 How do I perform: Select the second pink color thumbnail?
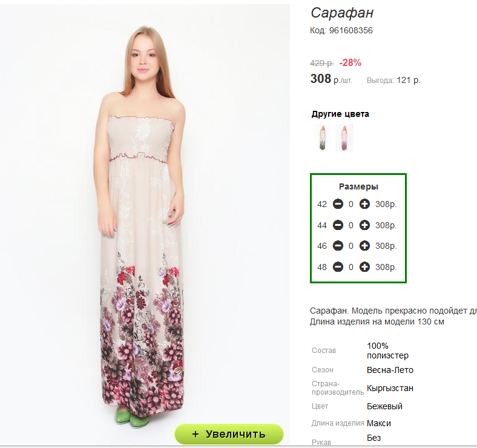pos(344,137)
